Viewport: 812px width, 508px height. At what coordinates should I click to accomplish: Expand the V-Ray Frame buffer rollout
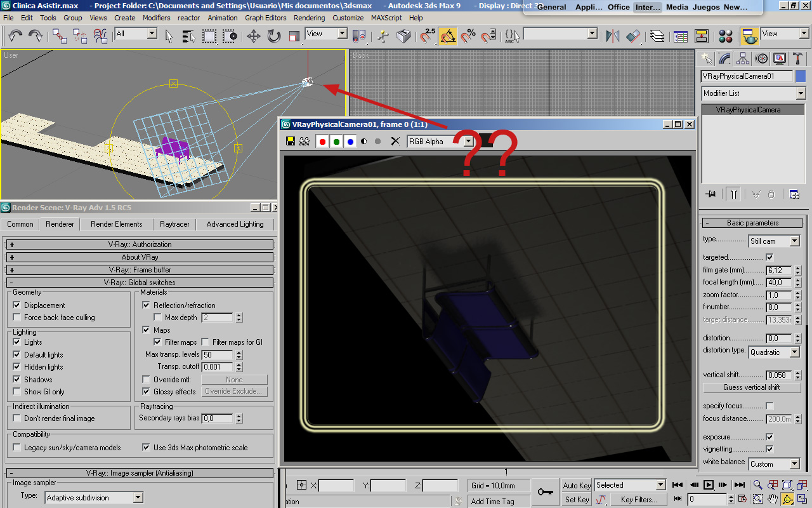140,270
